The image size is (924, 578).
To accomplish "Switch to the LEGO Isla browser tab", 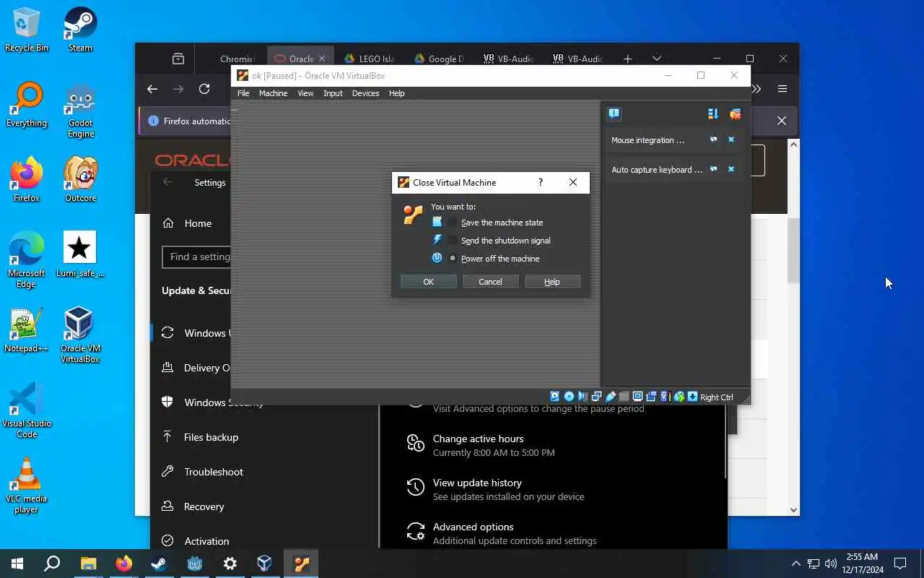I will click(368, 59).
